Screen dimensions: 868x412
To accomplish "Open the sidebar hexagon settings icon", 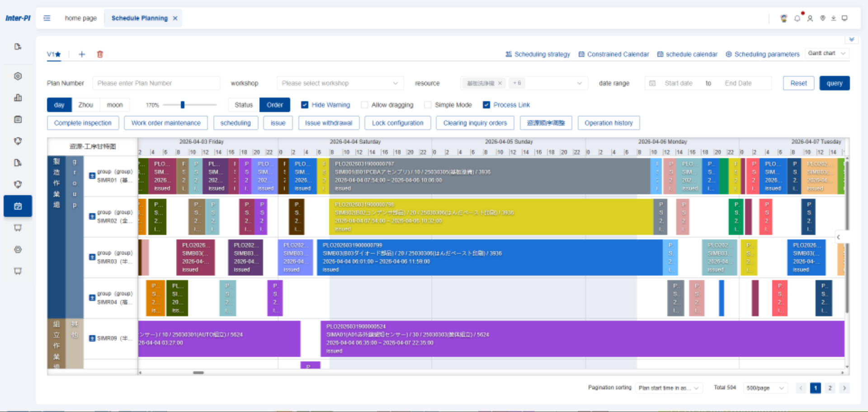I will (18, 76).
